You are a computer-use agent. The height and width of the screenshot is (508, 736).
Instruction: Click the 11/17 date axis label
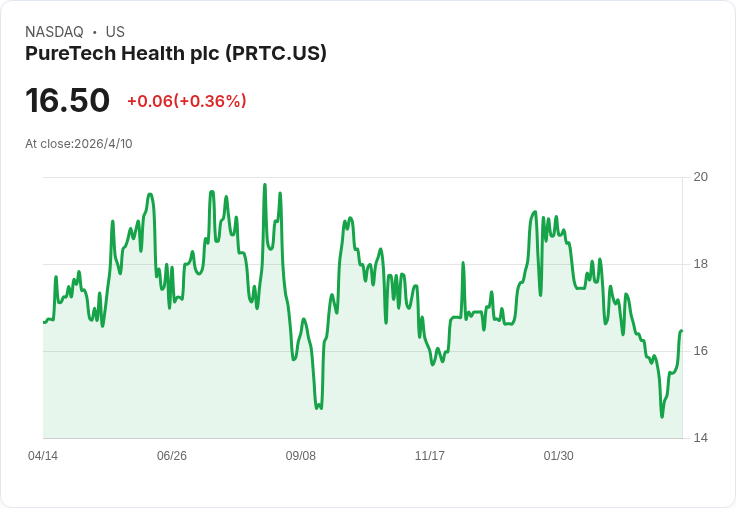point(429,455)
